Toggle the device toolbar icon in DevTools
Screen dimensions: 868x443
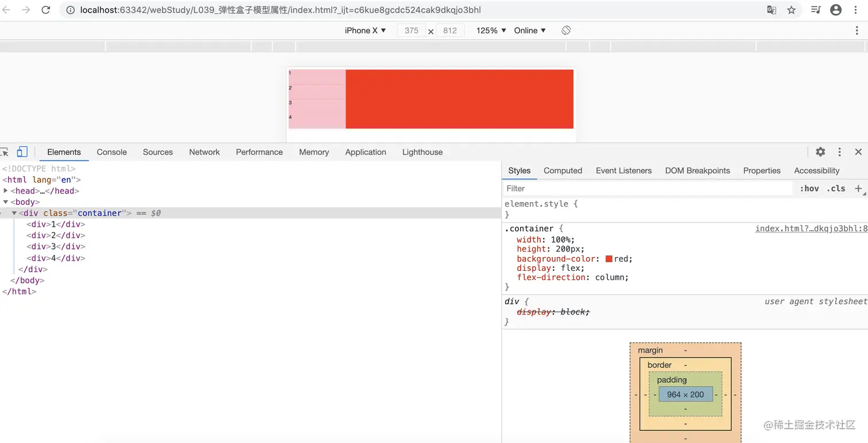pyautogui.click(x=22, y=152)
